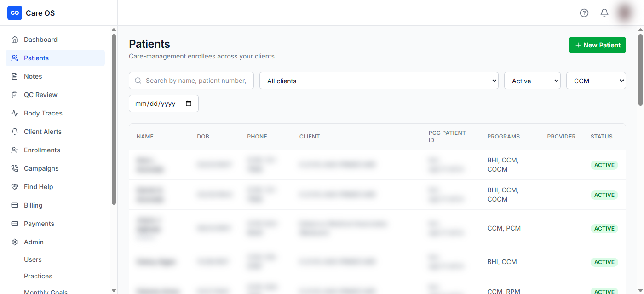
Task: Click the Billing card icon
Action: coord(15,205)
